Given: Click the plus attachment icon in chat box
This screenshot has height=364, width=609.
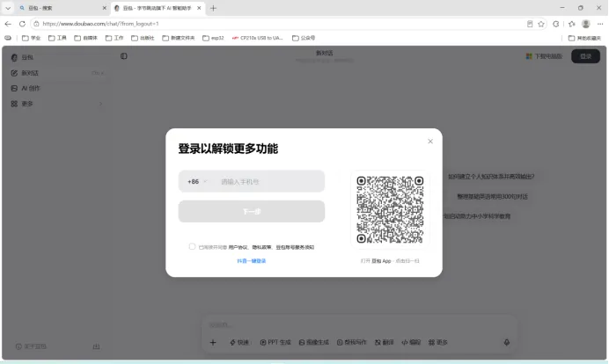Looking at the screenshot, I should [x=213, y=342].
